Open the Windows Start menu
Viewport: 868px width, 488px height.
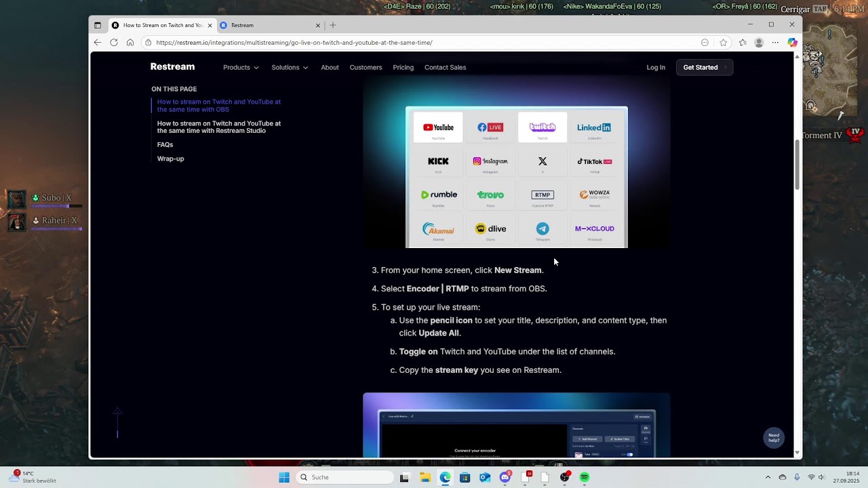[x=284, y=477]
